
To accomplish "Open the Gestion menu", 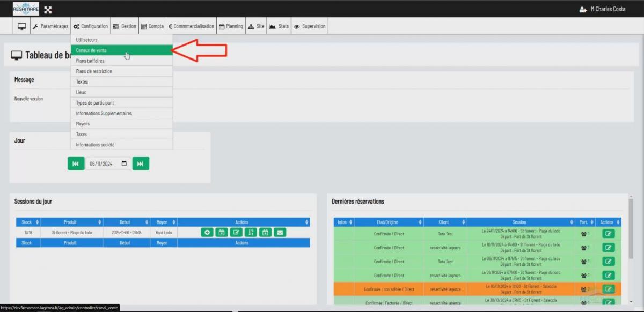I will point(125,26).
